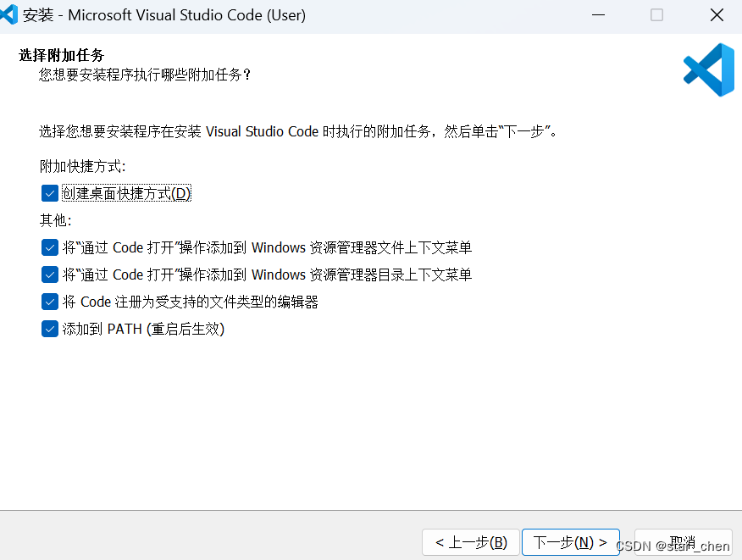Click the 其他: label
This screenshot has width=742, height=560.
click(55, 220)
